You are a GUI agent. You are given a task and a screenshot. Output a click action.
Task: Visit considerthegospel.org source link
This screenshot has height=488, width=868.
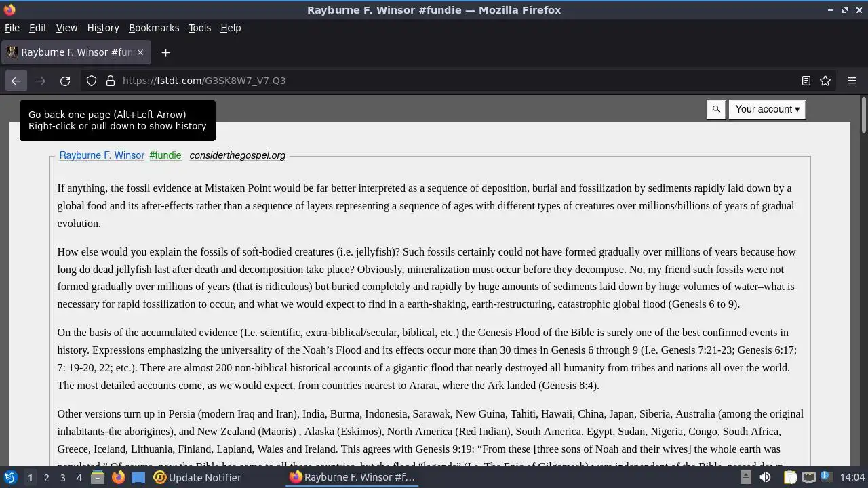[x=237, y=155]
